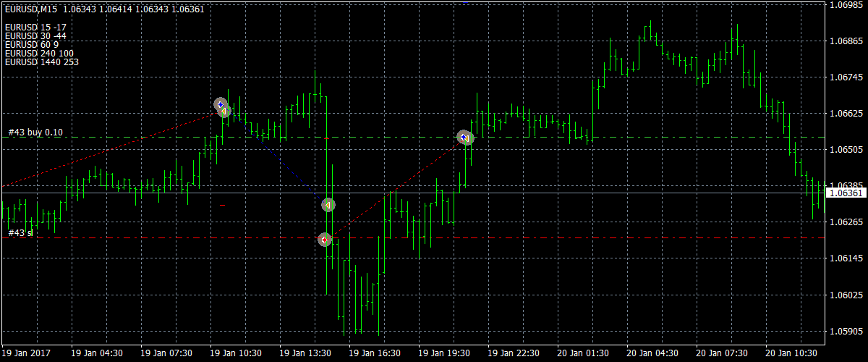Viewport: 868px width, 362px height.
Task: Select the orange close arrow near 19 Jan 10:30
Action: point(225,111)
